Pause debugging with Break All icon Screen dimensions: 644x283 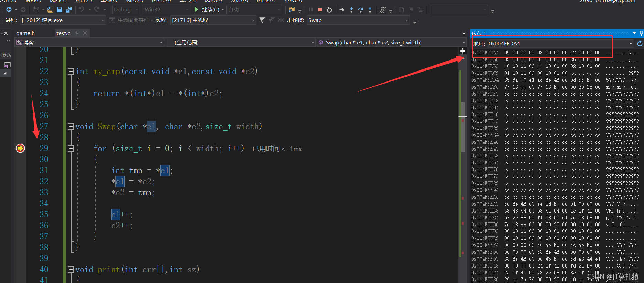(x=311, y=10)
